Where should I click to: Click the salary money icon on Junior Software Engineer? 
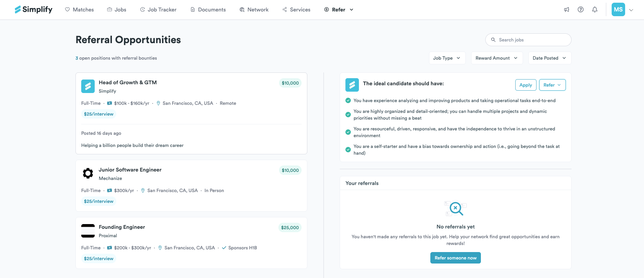110,190
